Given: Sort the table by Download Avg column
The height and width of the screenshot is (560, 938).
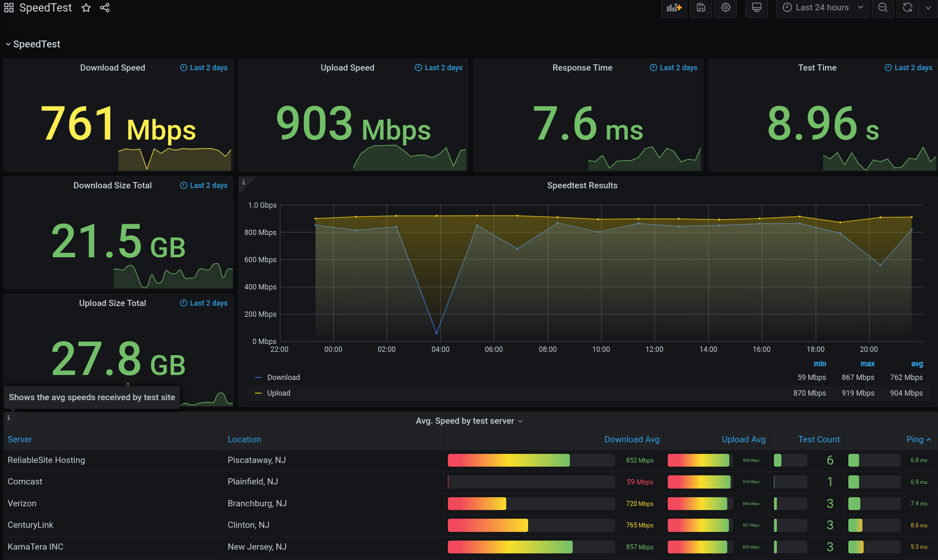Looking at the screenshot, I should point(631,439).
